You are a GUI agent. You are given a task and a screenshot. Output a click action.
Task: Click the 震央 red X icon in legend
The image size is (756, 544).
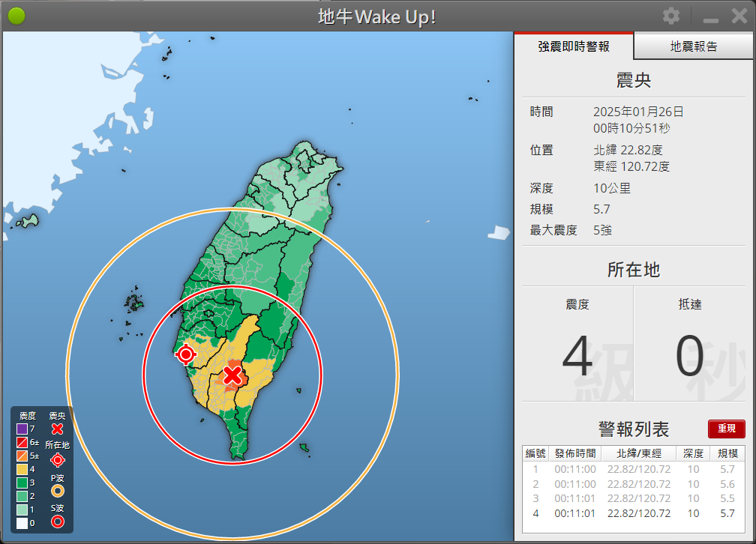pos(57,429)
